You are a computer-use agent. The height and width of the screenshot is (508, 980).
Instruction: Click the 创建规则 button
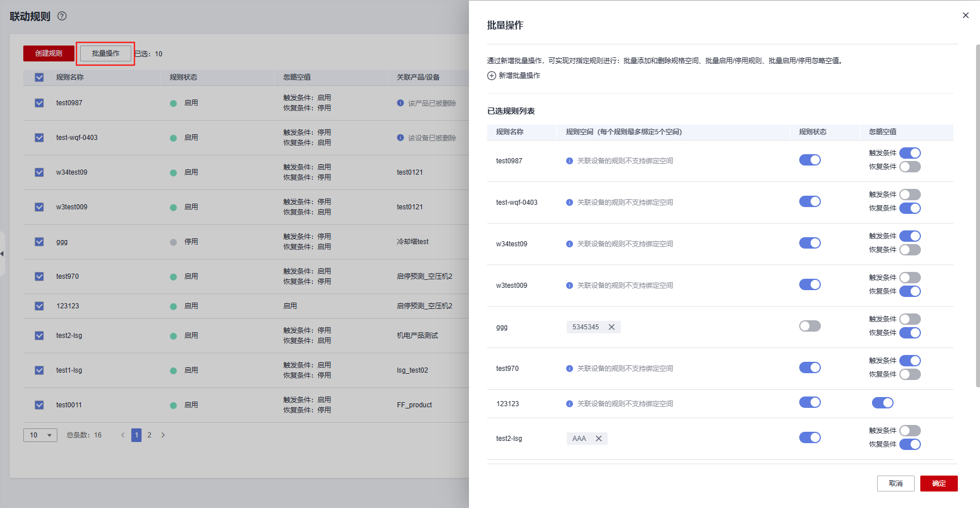click(x=49, y=53)
